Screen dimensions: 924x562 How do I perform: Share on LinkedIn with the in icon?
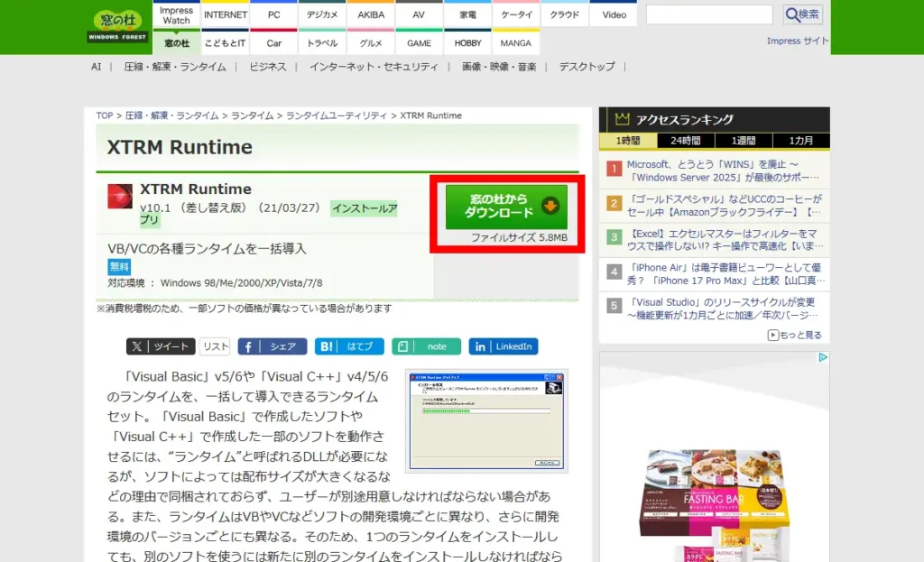479,346
